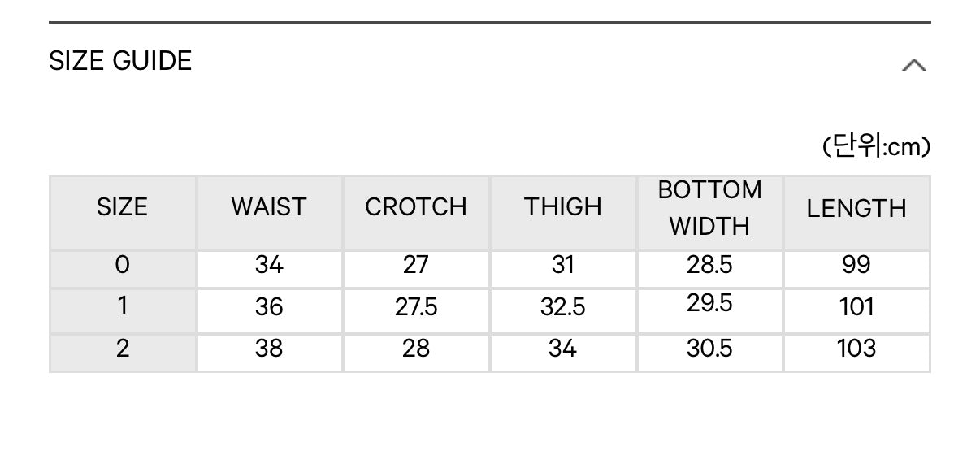Screen dimensions: 980x451
Task: Click the unit label 단위:cm
Action: coord(876,147)
